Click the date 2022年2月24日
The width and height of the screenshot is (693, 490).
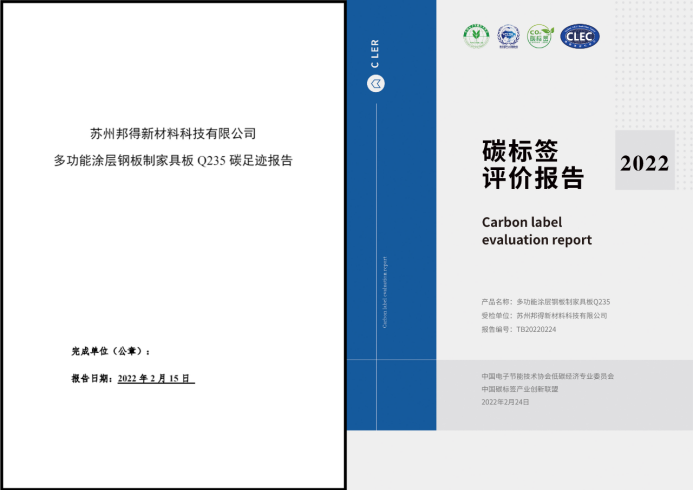(505, 402)
